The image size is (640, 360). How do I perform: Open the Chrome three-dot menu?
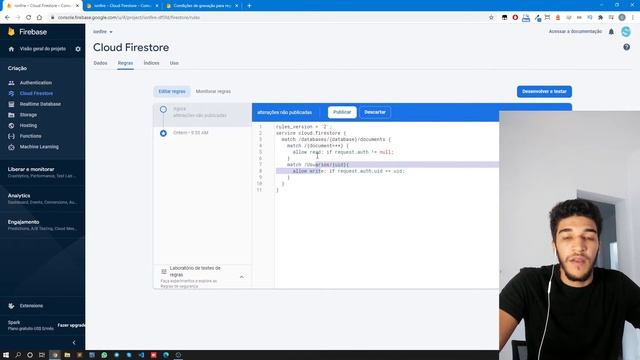(633, 18)
